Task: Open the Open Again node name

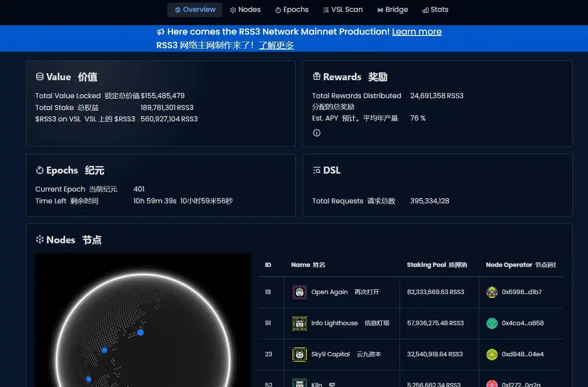Action: click(x=329, y=292)
